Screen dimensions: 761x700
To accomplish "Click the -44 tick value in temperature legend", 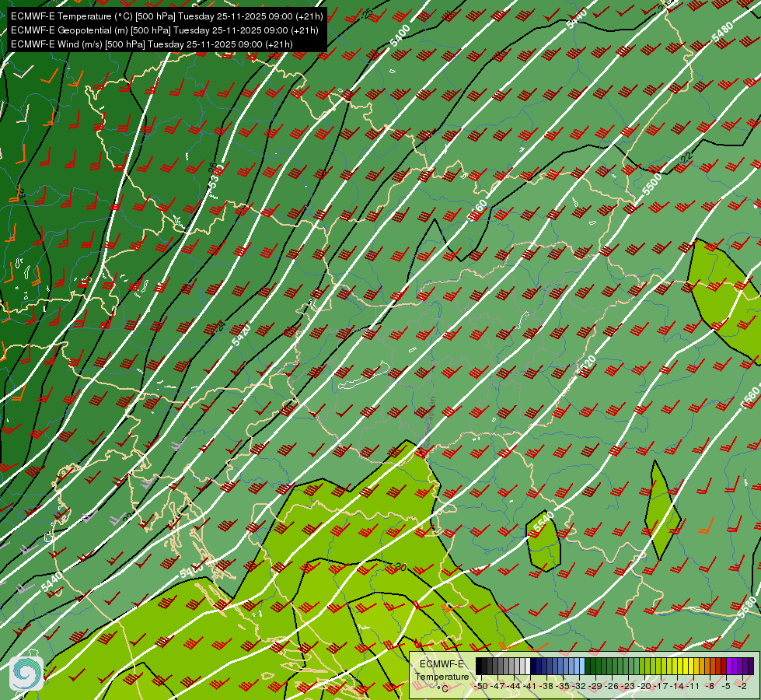I will [x=514, y=686].
